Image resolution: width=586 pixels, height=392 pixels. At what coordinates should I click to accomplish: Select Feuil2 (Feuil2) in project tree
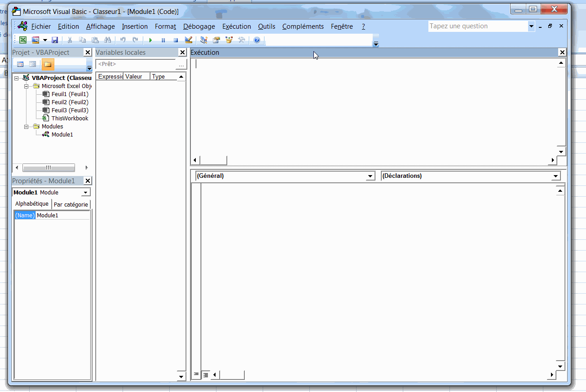[70, 102]
